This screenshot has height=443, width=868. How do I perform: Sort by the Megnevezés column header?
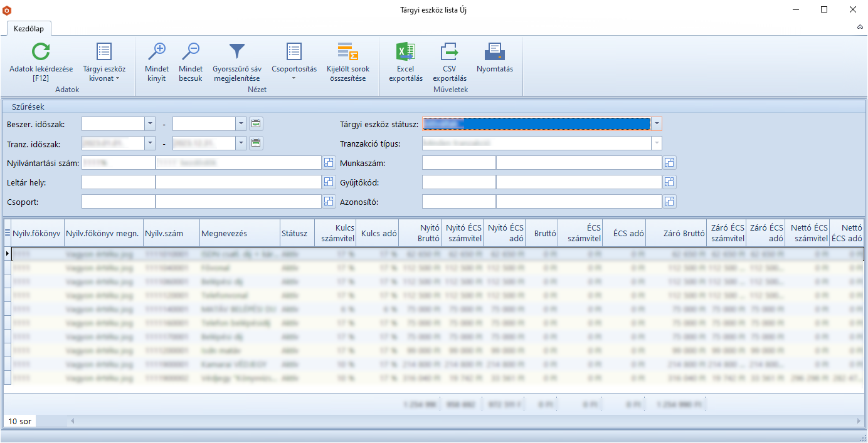[238, 233]
